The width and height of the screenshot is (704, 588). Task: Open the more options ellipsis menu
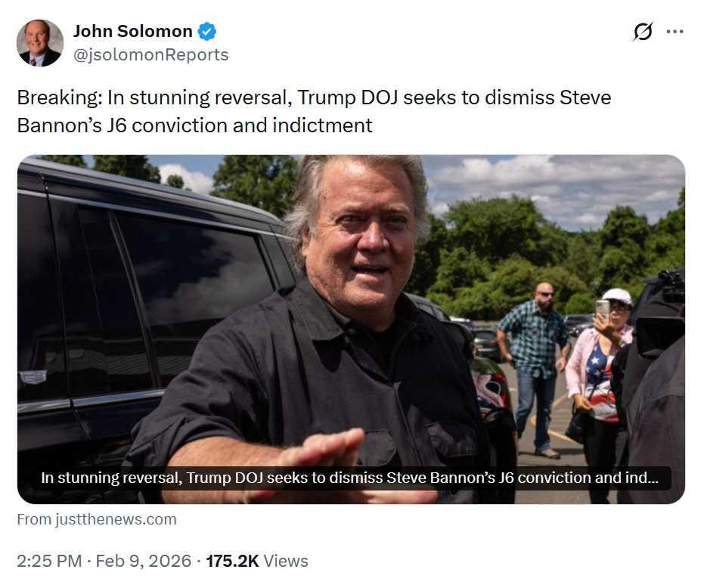pos(675,32)
